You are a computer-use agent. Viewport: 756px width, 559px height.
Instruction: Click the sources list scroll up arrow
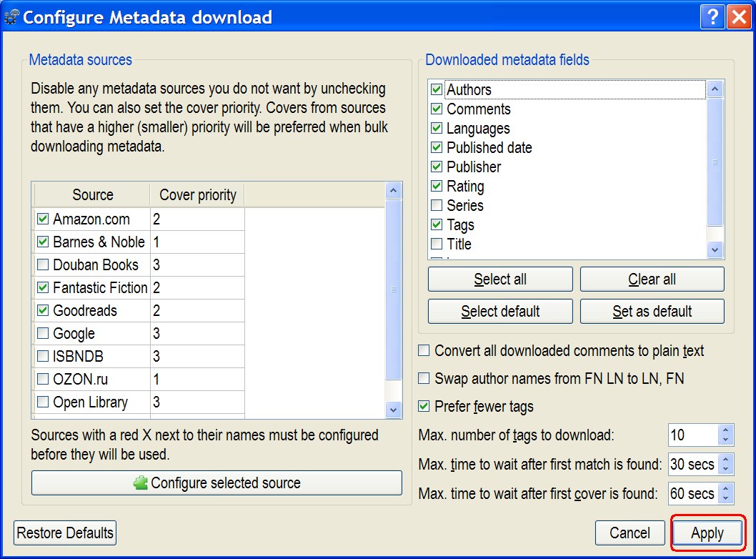[x=394, y=191]
